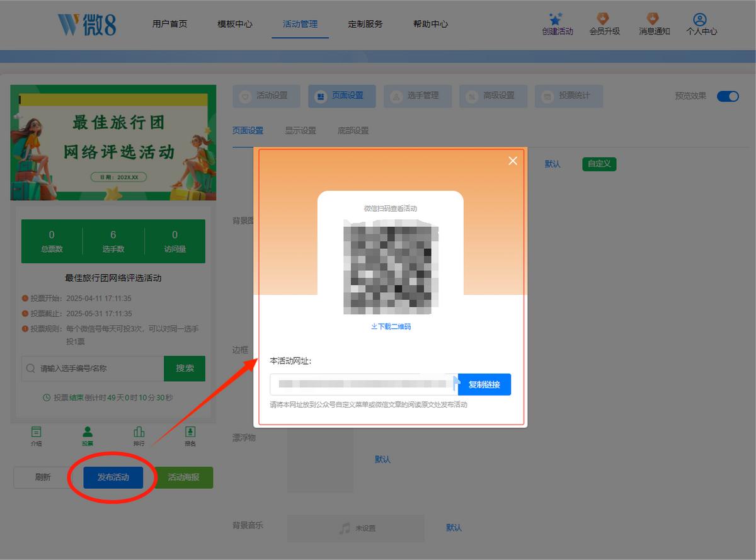Screen dimensions: 756x560
Task: Select the 默认 option beside 自定义
Action: click(553, 164)
